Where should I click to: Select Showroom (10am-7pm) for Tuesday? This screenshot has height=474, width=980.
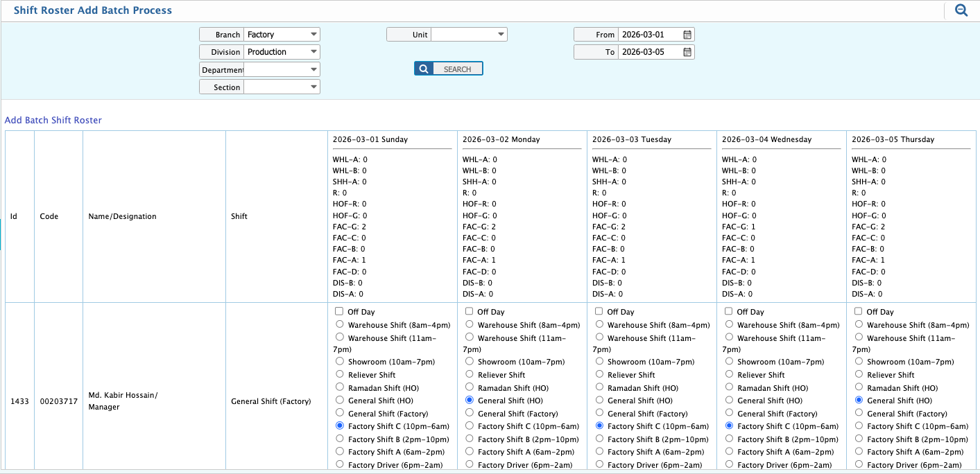coord(599,362)
